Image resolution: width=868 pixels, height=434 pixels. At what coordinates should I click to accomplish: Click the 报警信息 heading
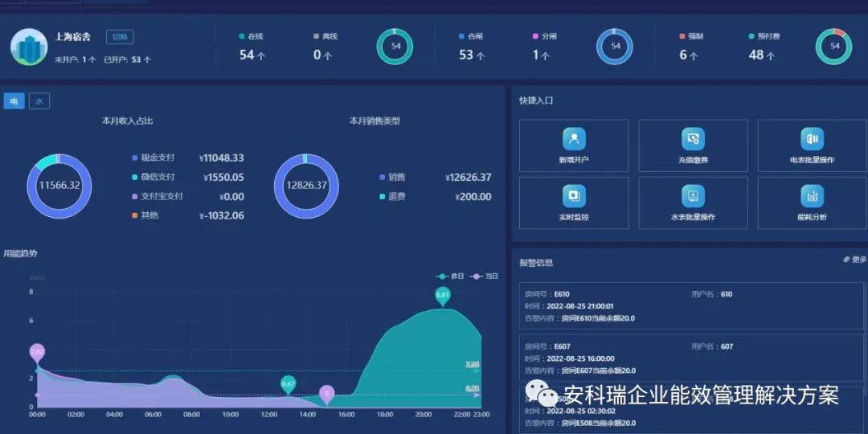pos(536,263)
